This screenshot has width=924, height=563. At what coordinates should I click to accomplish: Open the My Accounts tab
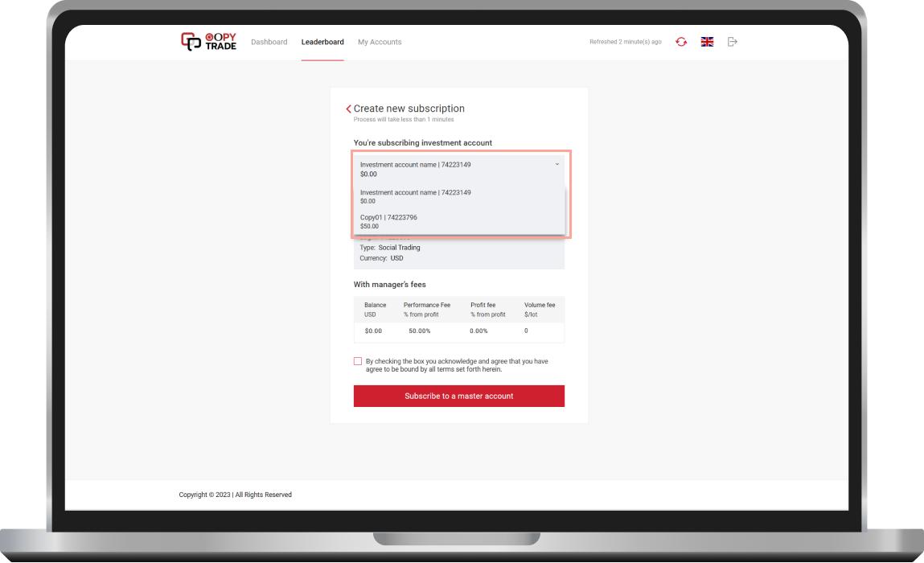(380, 41)
